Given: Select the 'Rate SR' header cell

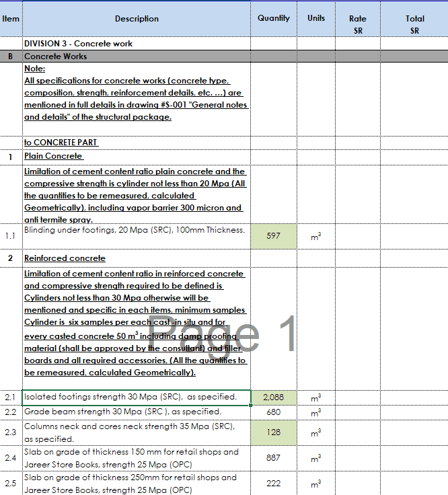Looking at the screenshot, I should 358,19.
